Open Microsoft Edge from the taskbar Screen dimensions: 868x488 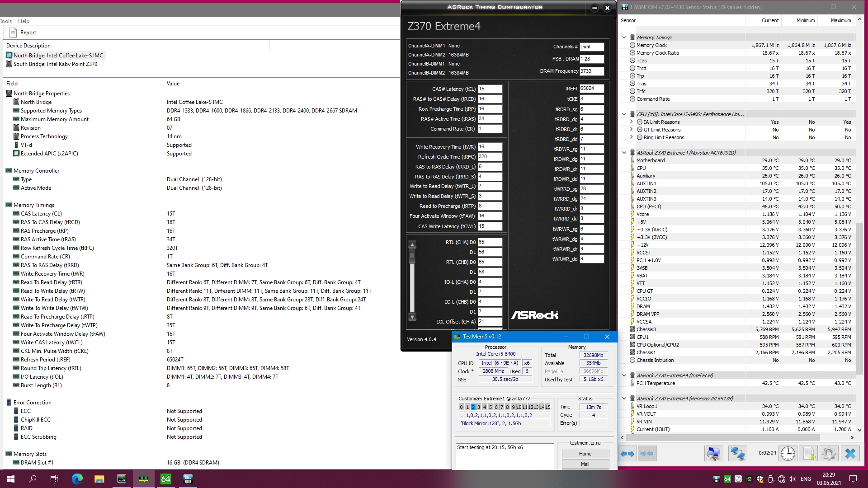click(77, 479)
